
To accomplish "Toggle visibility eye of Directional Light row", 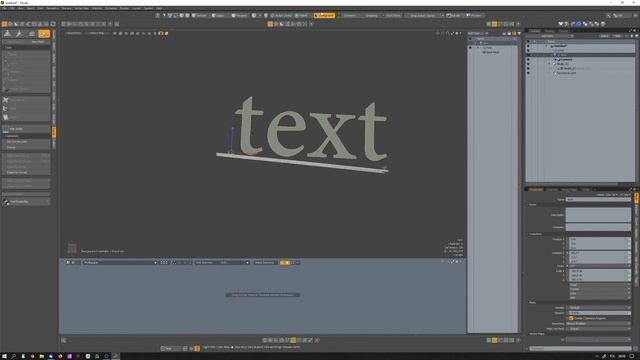I will coord(528,73).
